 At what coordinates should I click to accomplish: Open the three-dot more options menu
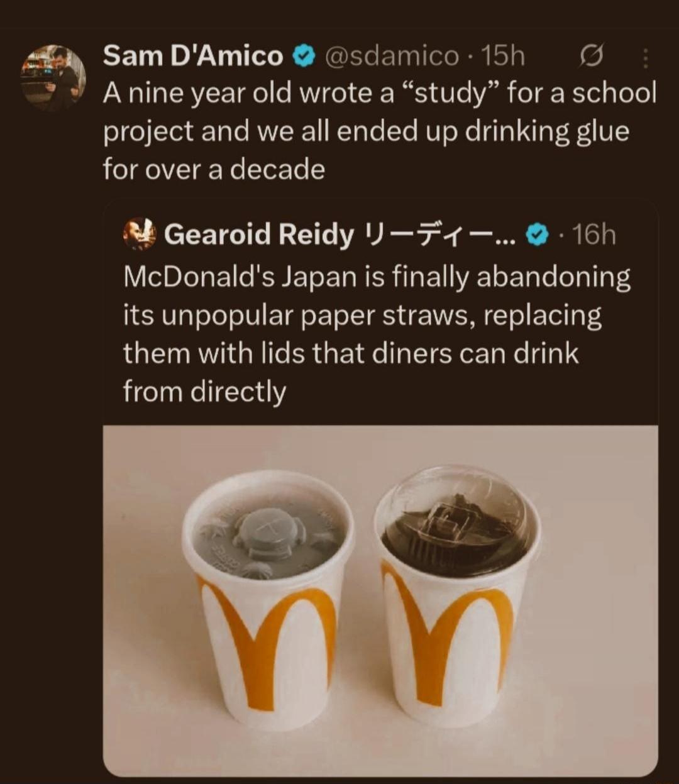click(646, 57)
